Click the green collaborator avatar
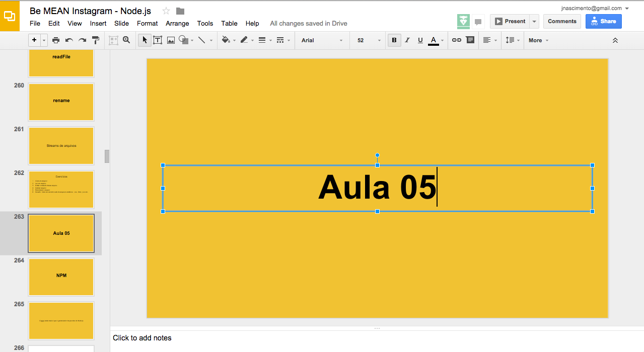The height and width of the screenshot is (352, 644). pyautogui.click(x=463, y=21)
